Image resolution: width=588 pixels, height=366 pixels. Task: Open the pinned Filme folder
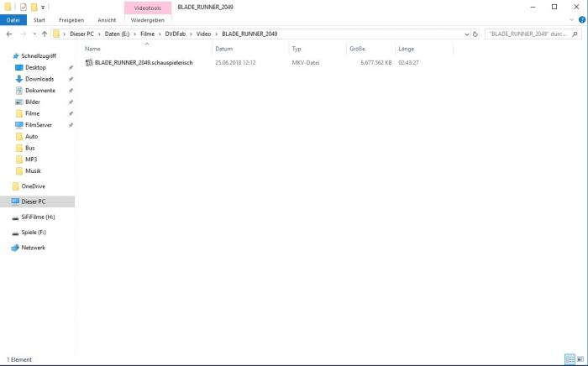point(32,113)
